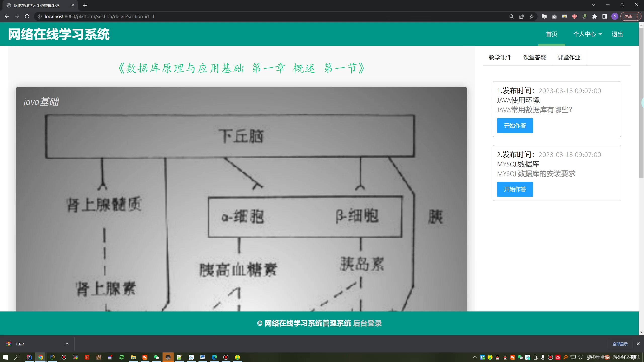Open IntelliJ IDEA from the taskbar
Viewport: 644px width, 362px height.
click(x=29, y=357)
